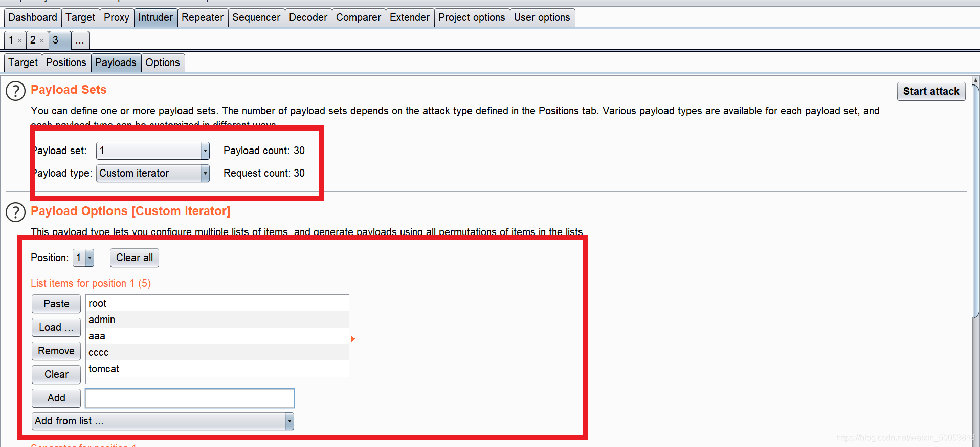Open the Payload type dropdown

(x=153, y=173)
